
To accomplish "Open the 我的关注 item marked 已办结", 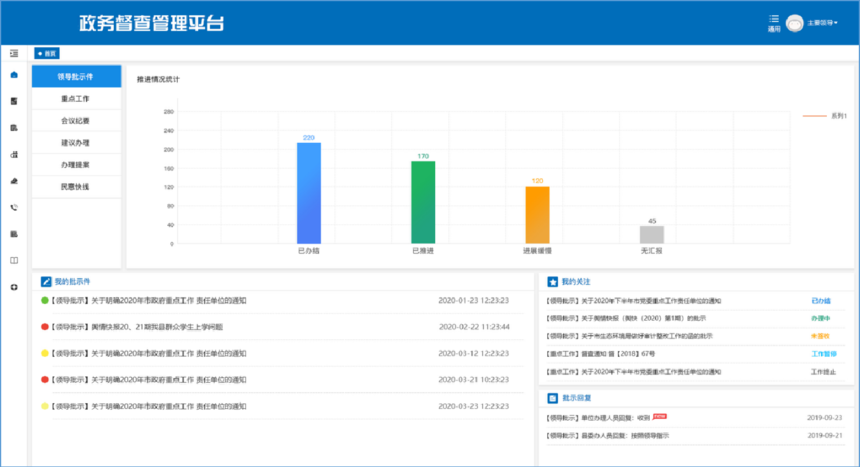I will [633, 301].
